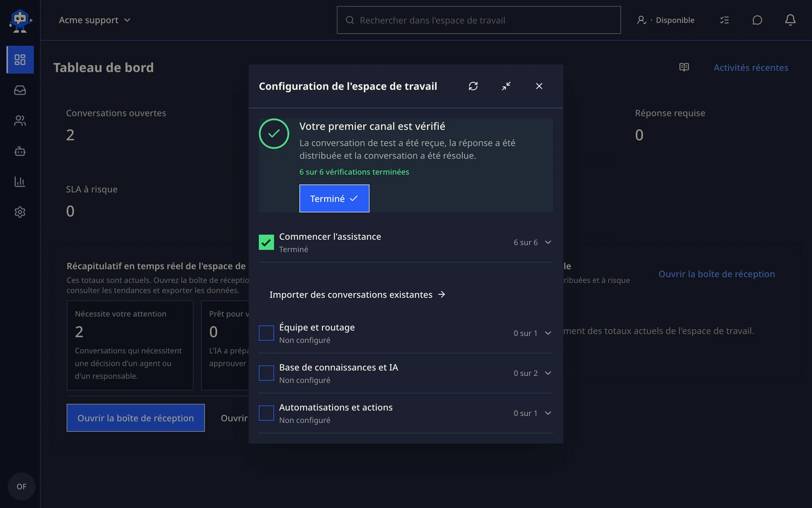Click Importer des conversations existantes link
Screen dimensions: 812x508
(357, 295)
